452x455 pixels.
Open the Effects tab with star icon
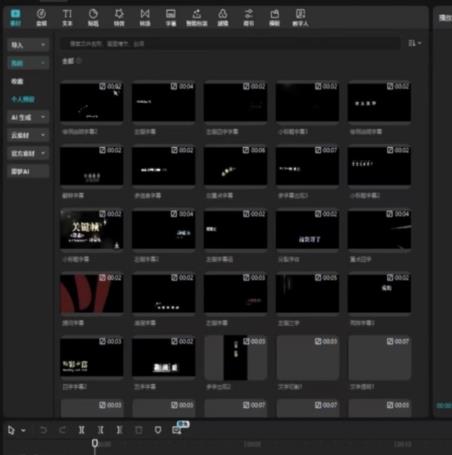(x=119, y=17)
